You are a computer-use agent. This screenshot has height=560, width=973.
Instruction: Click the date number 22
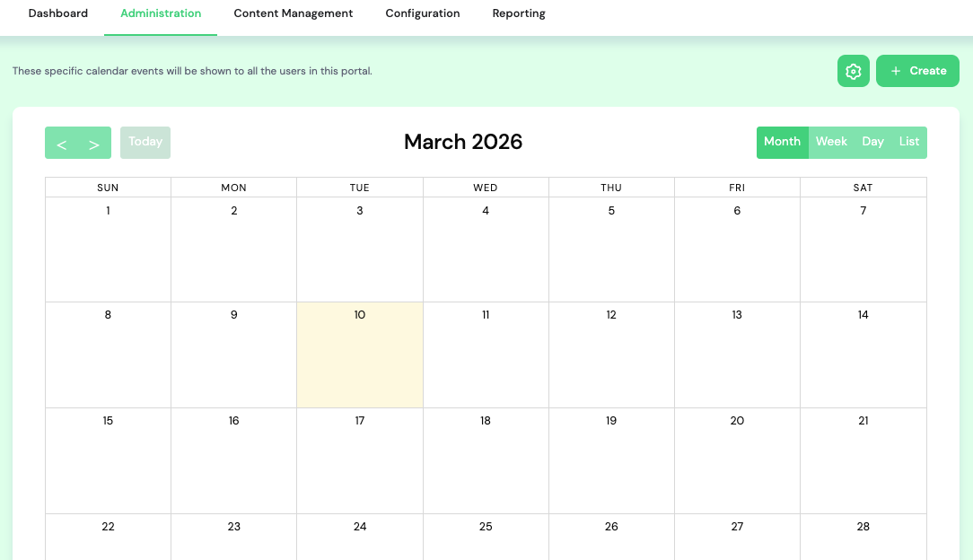click(x=108, y=527)
